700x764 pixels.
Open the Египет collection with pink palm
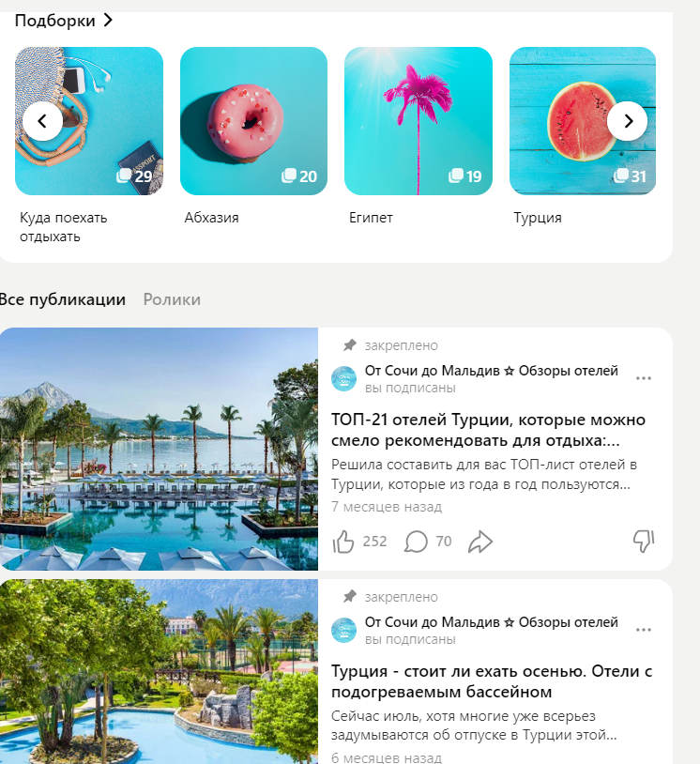point(418,121)
